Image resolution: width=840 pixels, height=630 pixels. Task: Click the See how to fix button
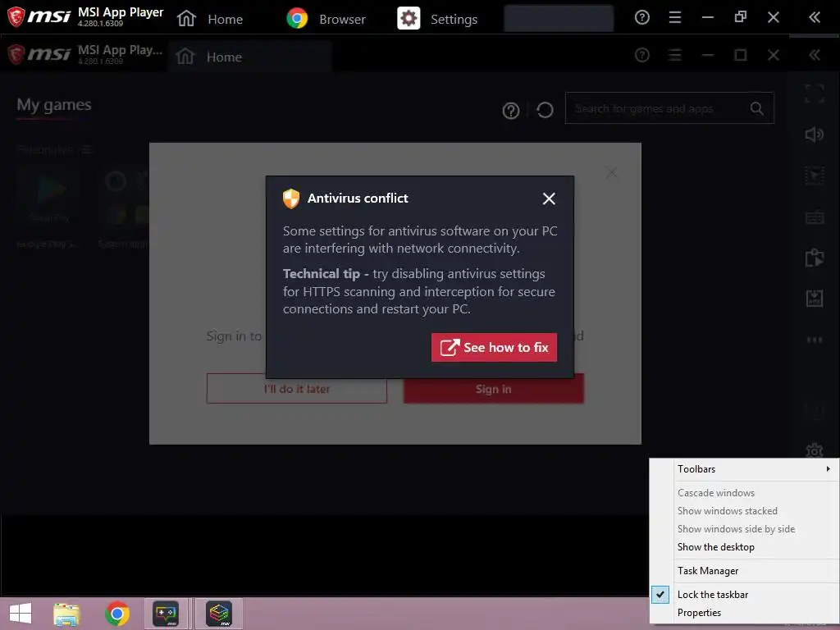(x=494, y=347)
